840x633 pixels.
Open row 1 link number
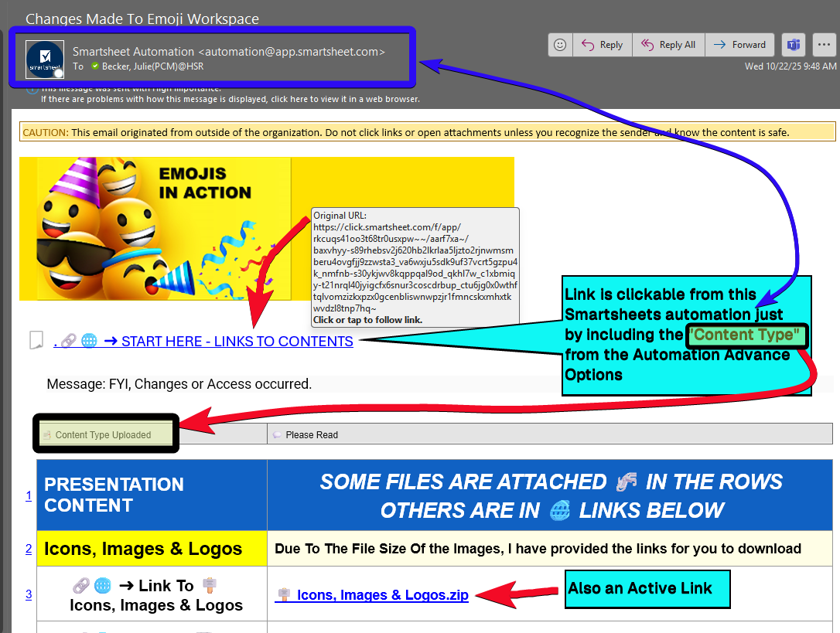[x=29, y=496]
